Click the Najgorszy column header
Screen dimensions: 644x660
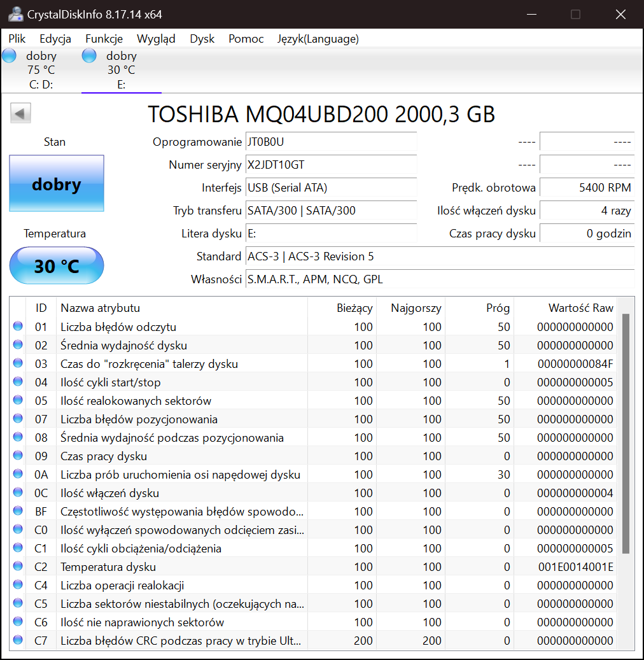(x=411, y=307)
